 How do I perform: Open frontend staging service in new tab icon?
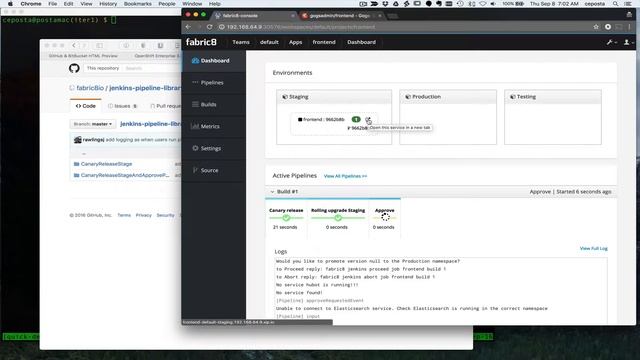pyautogui.click(x=368, y=120)
